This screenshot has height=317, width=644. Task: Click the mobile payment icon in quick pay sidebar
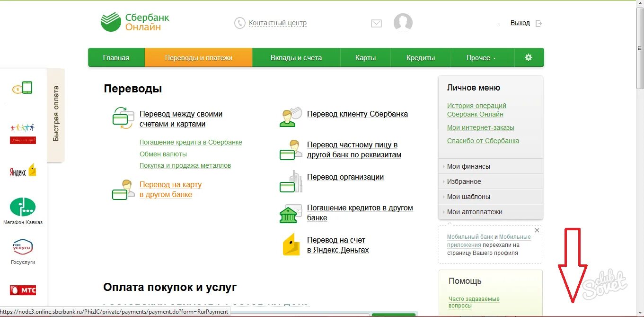click(x=22, y=88)
